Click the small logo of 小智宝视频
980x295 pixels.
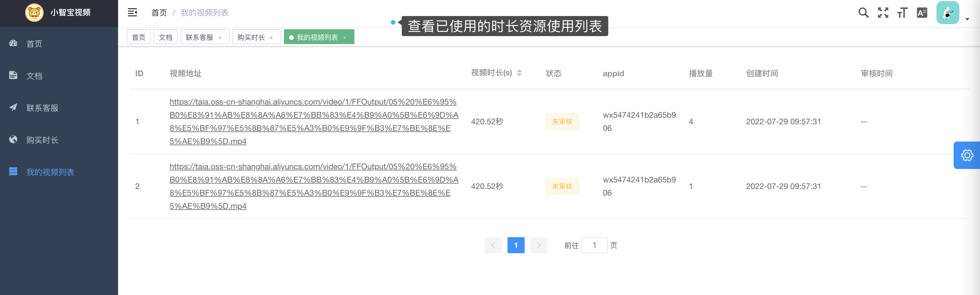[x=34, y=13]
